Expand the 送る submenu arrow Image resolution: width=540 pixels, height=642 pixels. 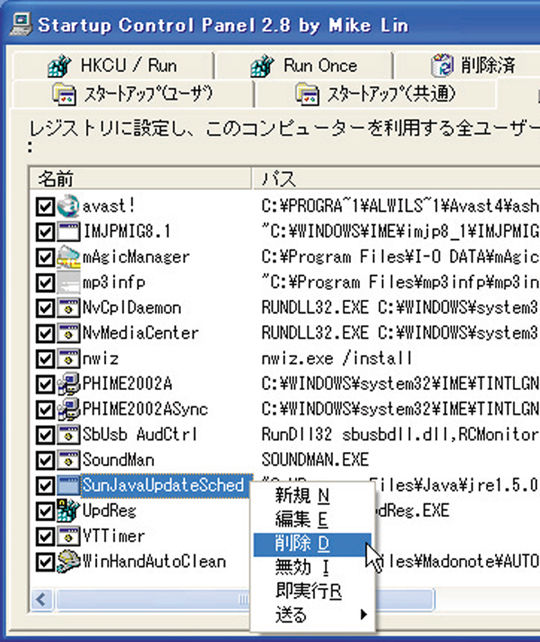363,615
